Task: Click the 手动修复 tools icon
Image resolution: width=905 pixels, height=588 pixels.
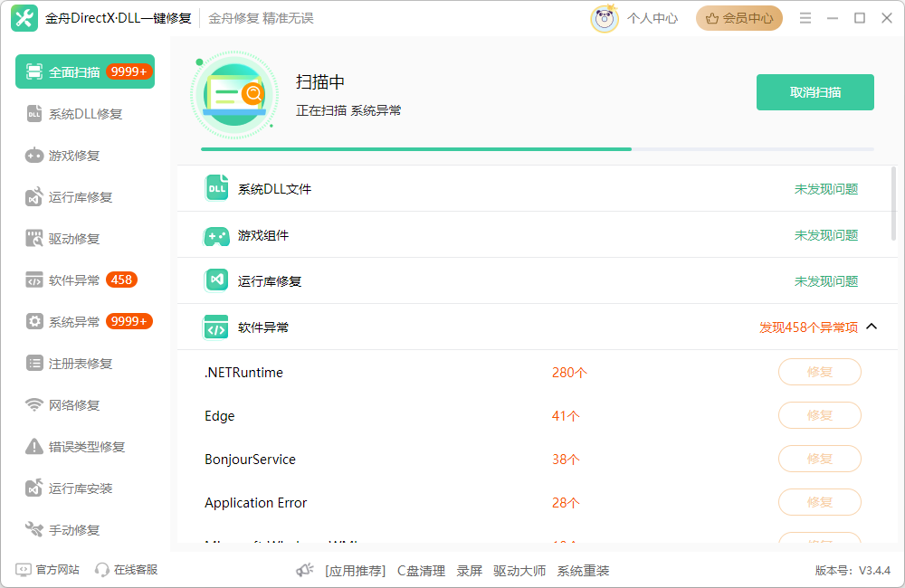Action: pyautogui.click(x=34, y=529)
